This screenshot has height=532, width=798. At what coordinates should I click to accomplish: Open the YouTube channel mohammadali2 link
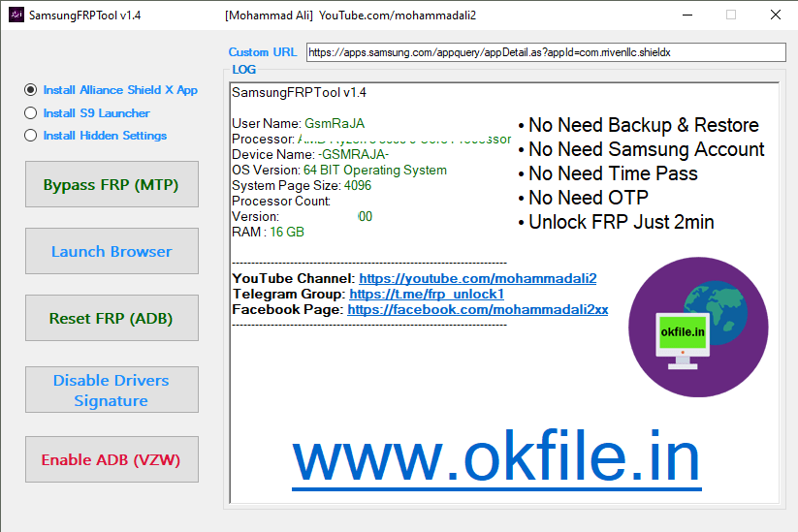click(x=477, y=279)
